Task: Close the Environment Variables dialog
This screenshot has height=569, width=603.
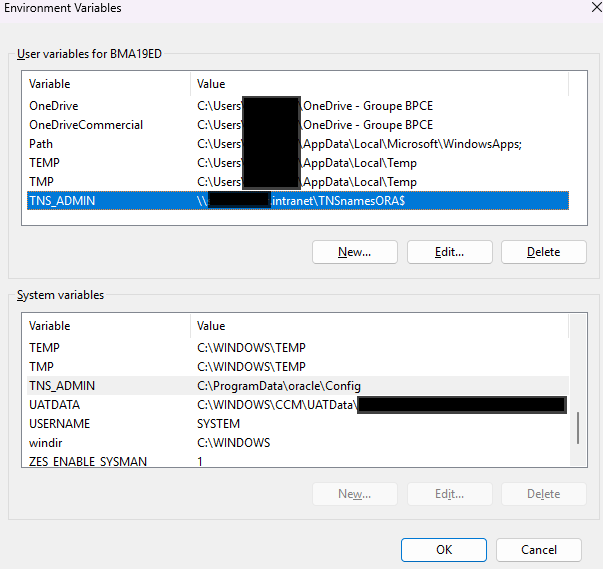Action: point(596,7)
